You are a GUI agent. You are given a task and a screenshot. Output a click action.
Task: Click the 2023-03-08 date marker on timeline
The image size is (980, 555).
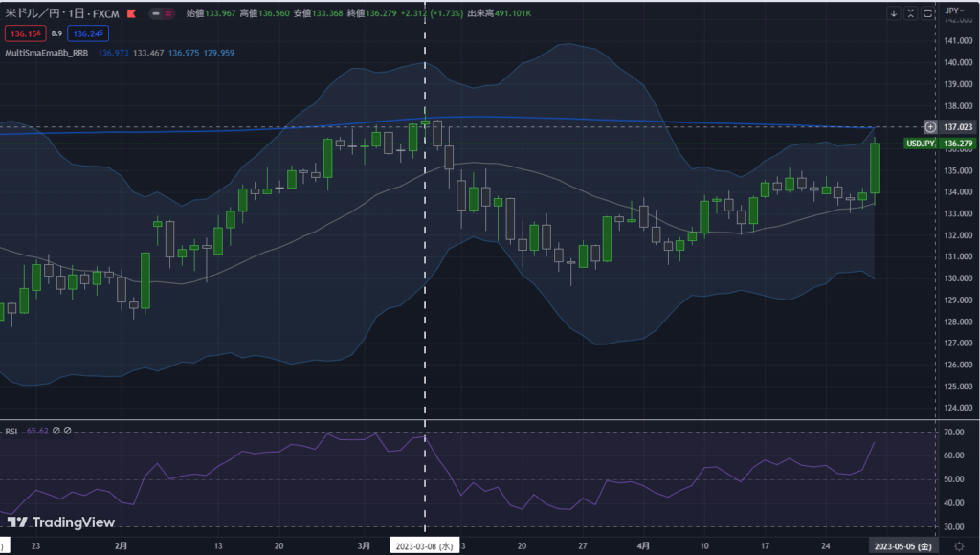pos(424,545)
